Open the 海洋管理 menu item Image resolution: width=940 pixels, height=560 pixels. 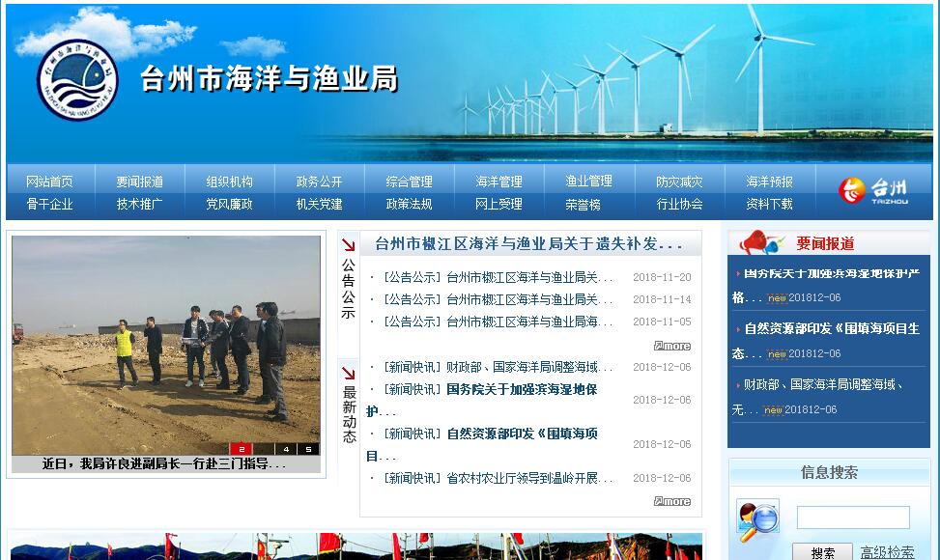pos(498,182)
